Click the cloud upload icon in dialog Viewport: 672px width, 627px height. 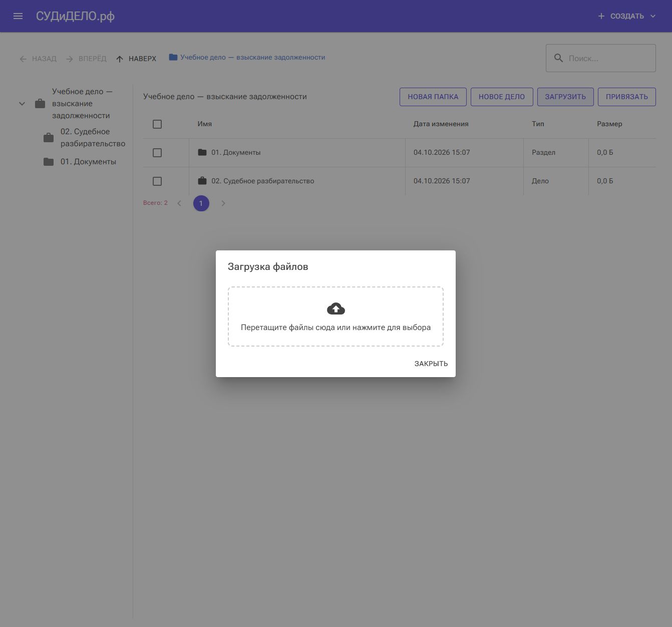(335, 308)
